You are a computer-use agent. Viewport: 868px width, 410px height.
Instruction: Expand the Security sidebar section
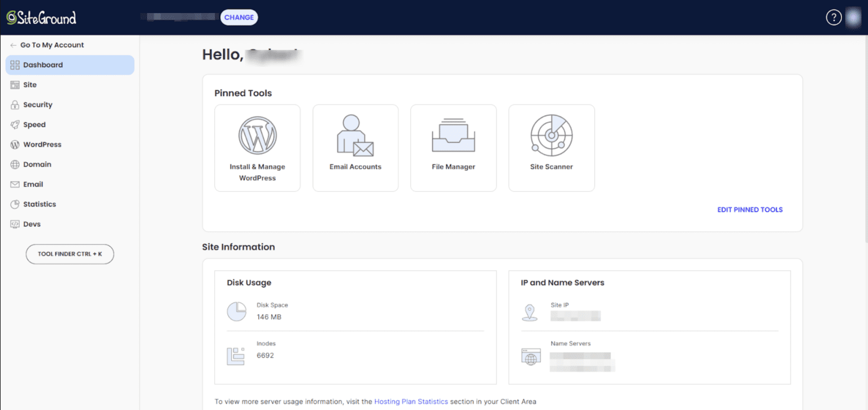point(37,105)
